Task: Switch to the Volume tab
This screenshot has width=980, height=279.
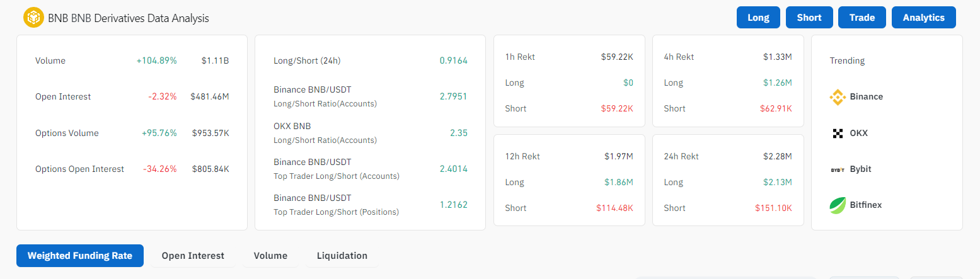Action: click(270, 256)
